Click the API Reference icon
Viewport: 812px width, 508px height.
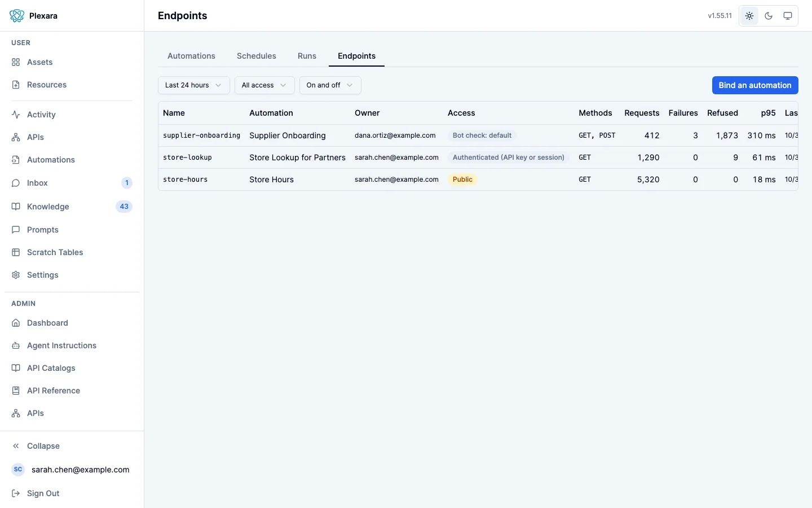pyautogui.click(x=16, y=391)
